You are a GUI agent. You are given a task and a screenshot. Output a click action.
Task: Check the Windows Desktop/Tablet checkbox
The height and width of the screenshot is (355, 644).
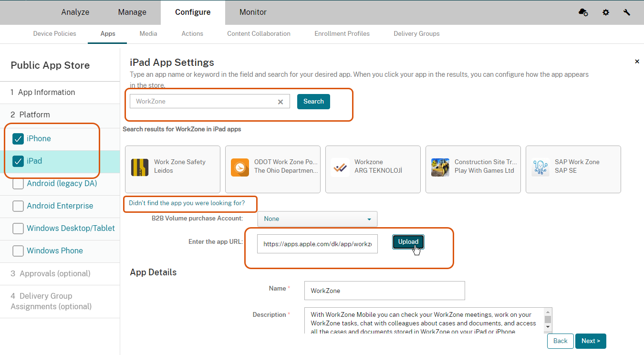(18, 229)
